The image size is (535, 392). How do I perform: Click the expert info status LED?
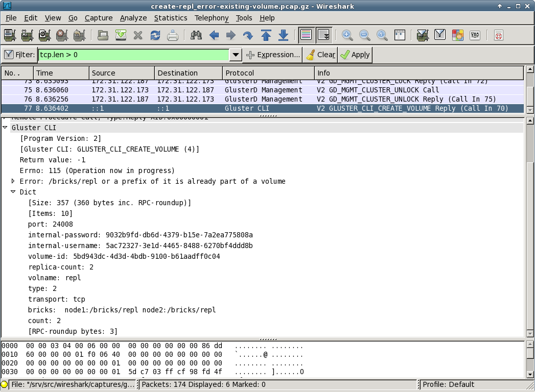[x=5, y=384]
